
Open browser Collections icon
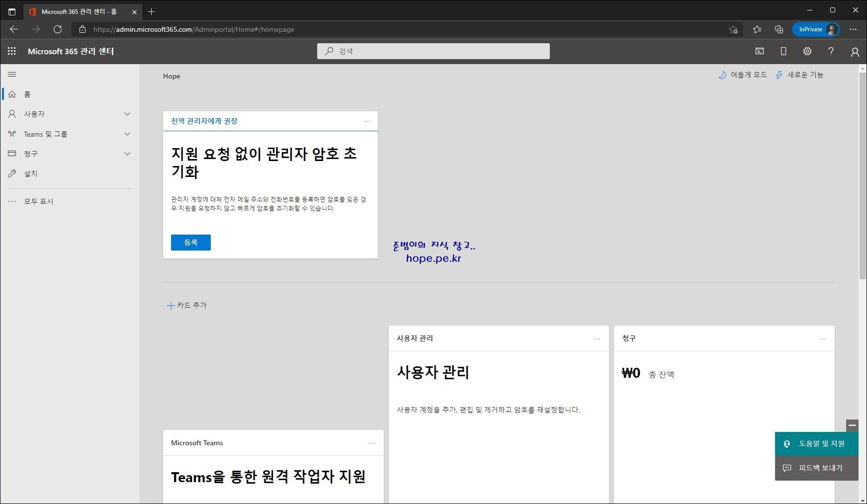tap(779, 29)
